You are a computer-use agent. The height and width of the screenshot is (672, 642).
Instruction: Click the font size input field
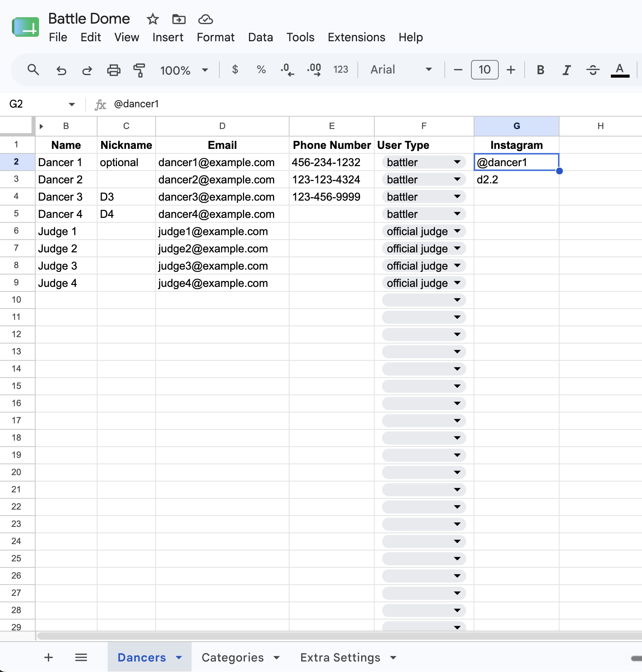484,70
